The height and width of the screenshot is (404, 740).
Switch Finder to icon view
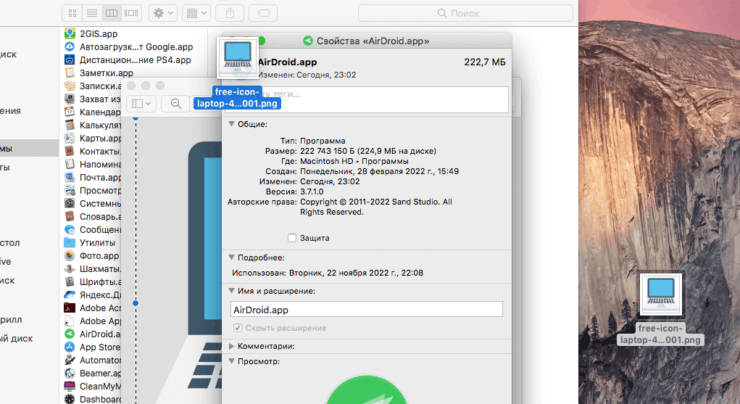point(70,14)
